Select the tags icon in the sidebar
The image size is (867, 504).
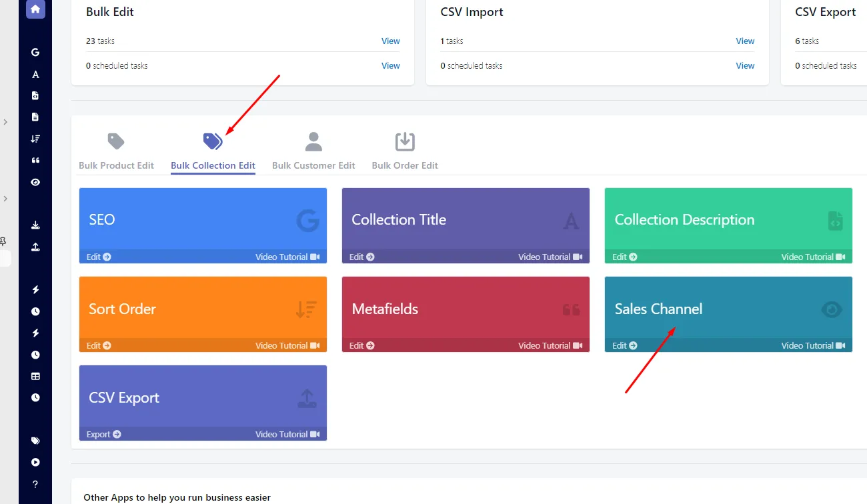[35, 441]
